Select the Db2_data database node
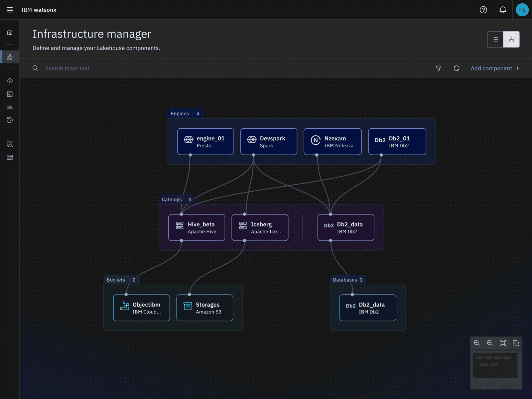The width and height of the screenshot is (532, 399). point(368,308)
